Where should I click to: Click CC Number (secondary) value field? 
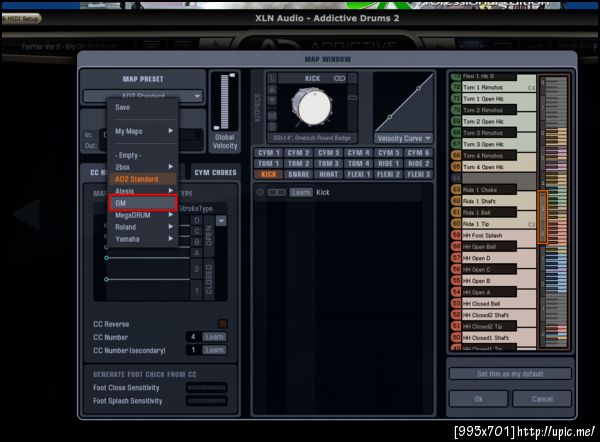[194, 350]
